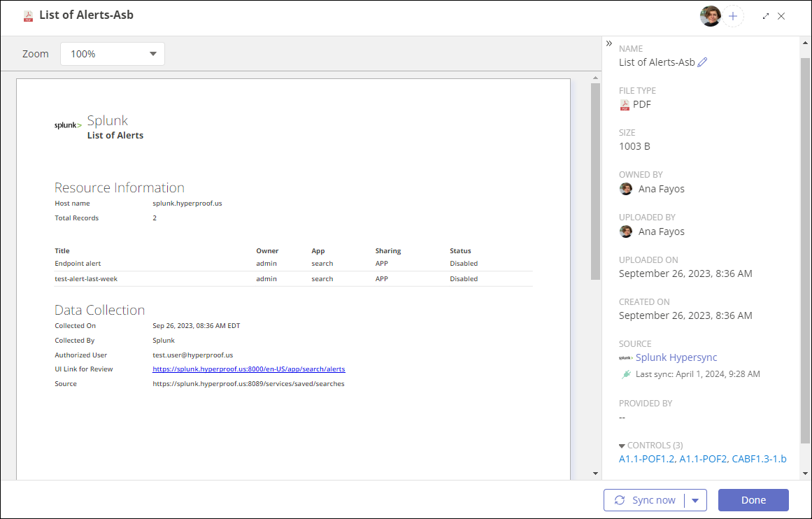Open the Zoom 100% dropdown
The width and height of the screenshot is (812, 519).
coord(113,54)
